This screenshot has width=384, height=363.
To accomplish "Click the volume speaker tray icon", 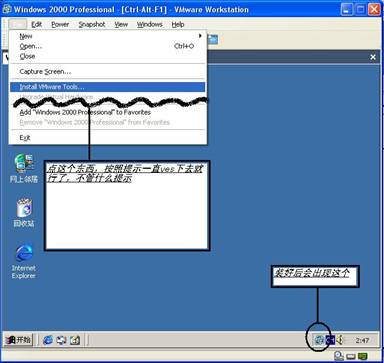I will tap(340, 340).
